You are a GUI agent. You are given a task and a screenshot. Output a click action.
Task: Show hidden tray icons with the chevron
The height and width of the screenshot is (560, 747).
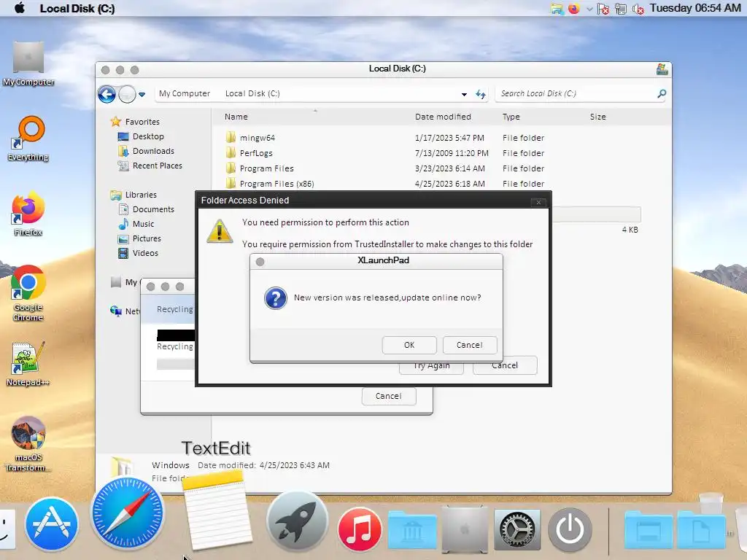pyautogui.click(x=589, y=9)
